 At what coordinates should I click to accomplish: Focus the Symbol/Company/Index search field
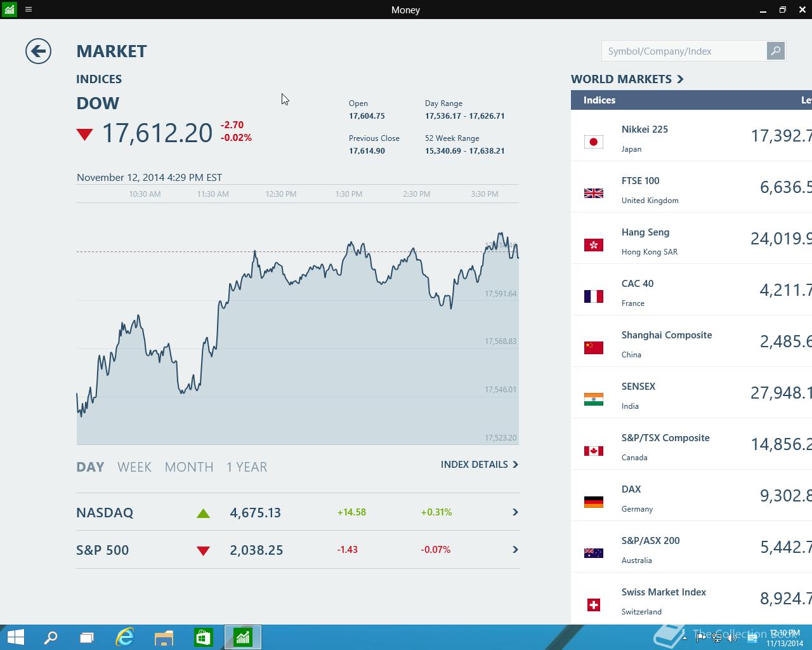pyautogui.click(x=684, y=51)
